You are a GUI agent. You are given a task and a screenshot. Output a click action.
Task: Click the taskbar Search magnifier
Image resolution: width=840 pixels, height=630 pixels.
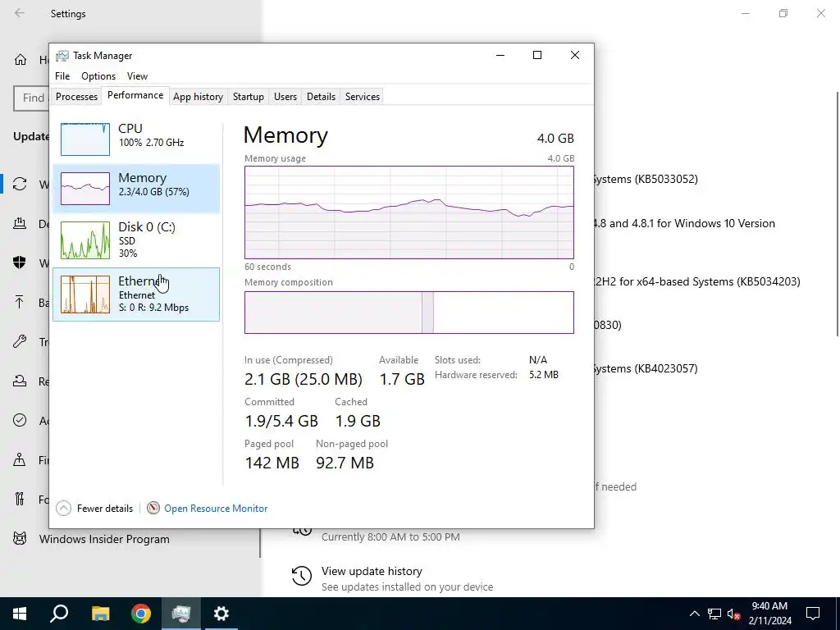(59, 614)
